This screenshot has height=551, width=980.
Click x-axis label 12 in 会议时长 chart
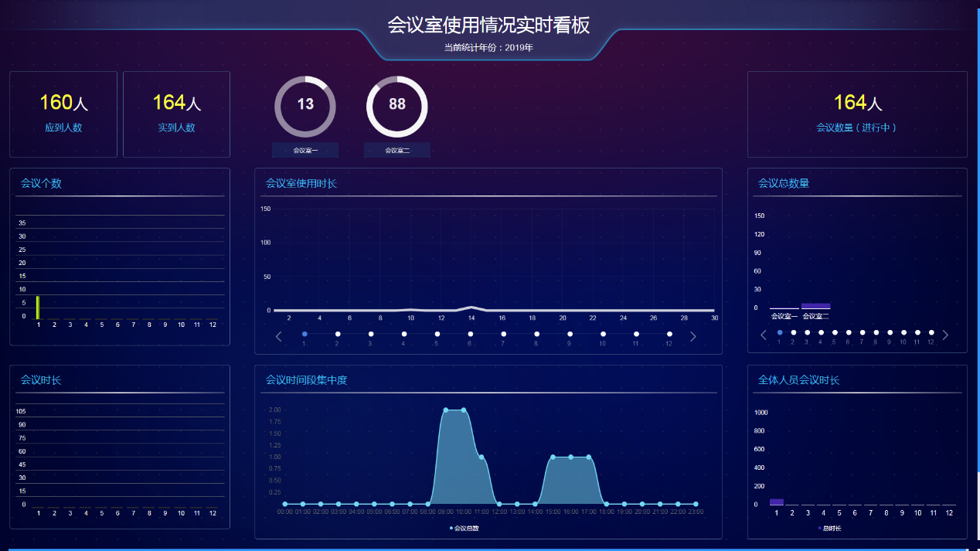pyautogui.click(x=213, y=513)
